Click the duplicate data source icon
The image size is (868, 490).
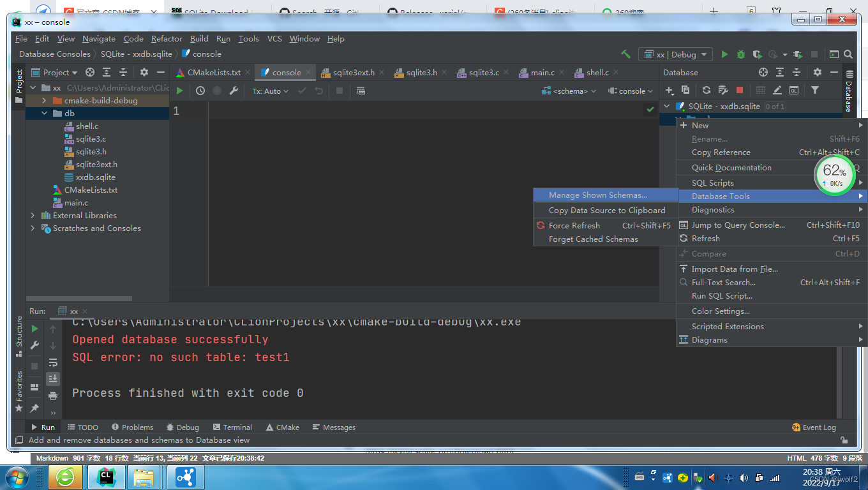686,91
